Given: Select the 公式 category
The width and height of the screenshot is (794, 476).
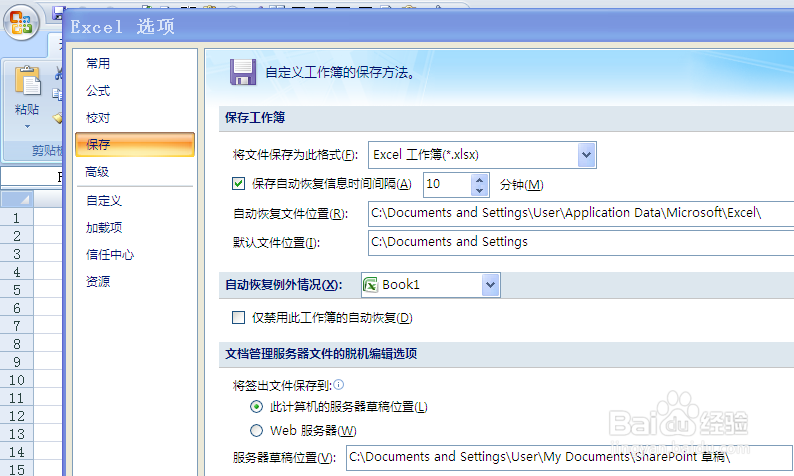Looking at the screenshot, I should pos(98,91).
